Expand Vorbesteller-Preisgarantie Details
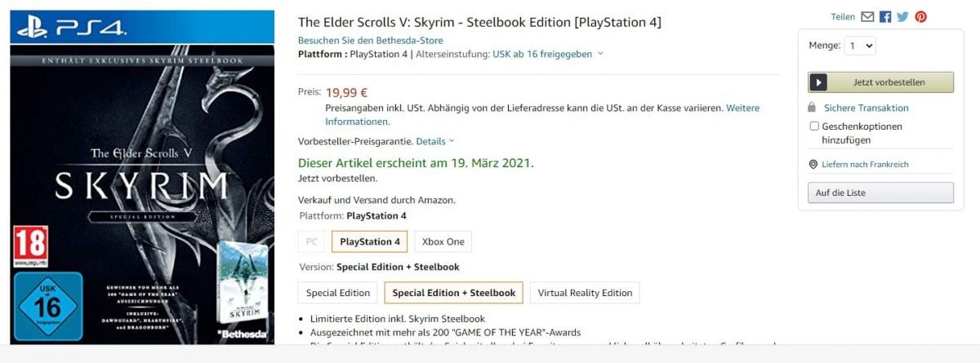 (x=434, y=141)
